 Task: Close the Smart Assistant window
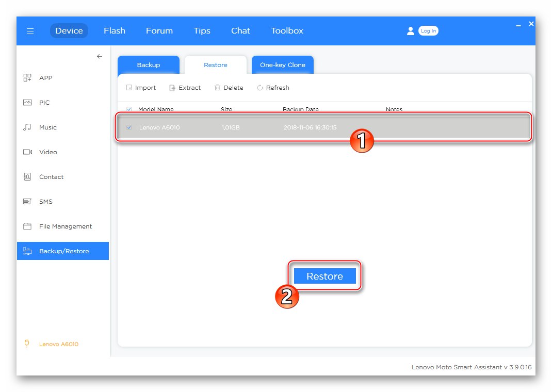(531, 24)
